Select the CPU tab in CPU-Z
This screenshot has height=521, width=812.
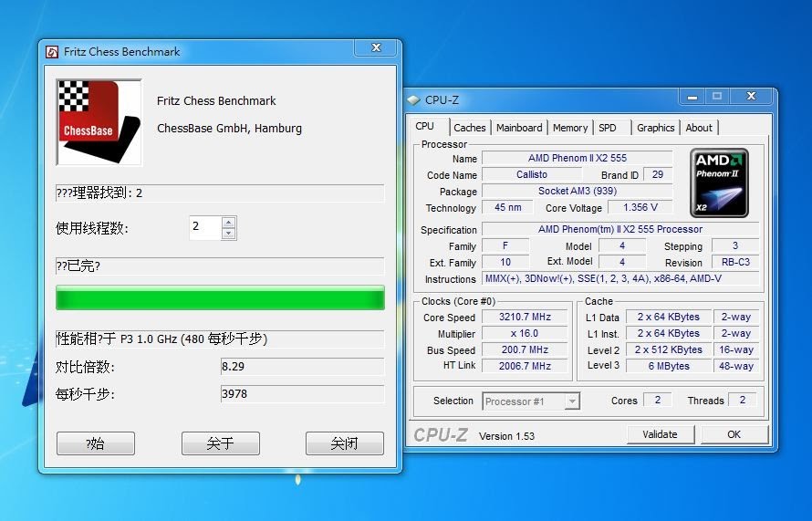[x=425, y=126]
